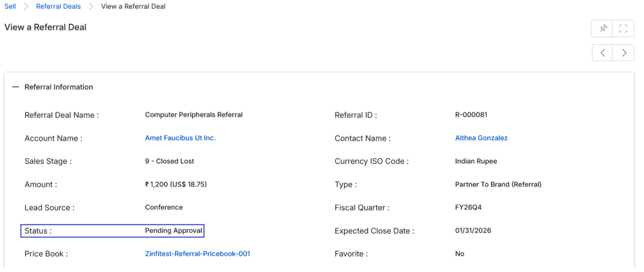The image size is (644, 272).
Task: Click 'Computer Peripherals Referral' deal name value
Action: coord(194,115)
